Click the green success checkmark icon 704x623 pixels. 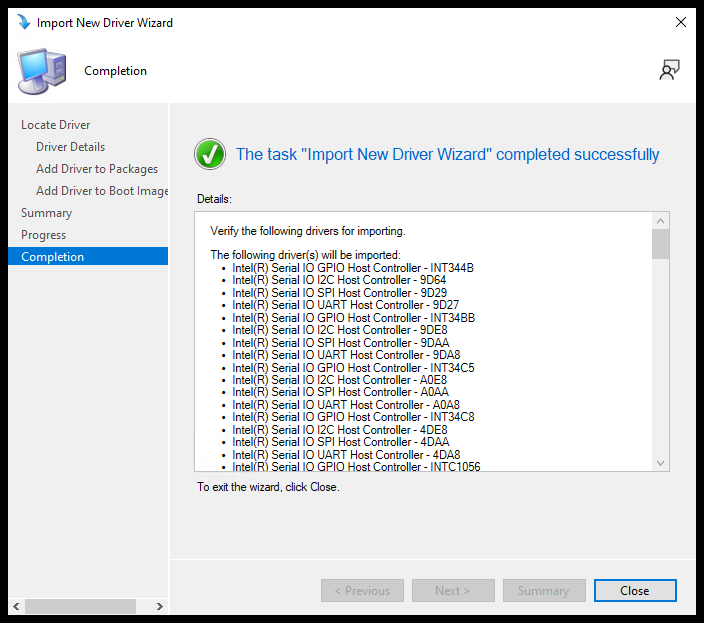click(x=209, y=154)
